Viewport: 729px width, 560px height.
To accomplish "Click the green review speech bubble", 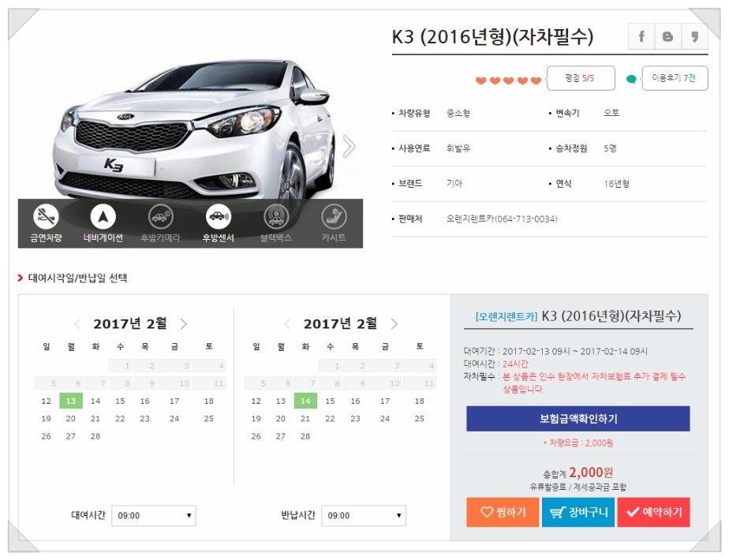I will click(x=631, y=79).
